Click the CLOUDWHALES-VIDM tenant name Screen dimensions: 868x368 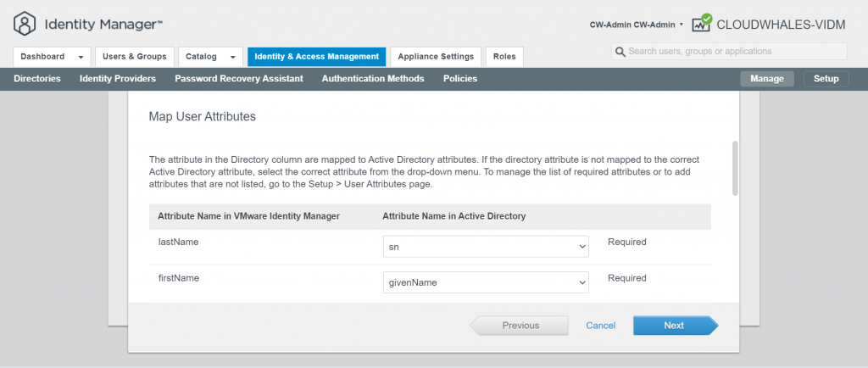pos(781,25)
